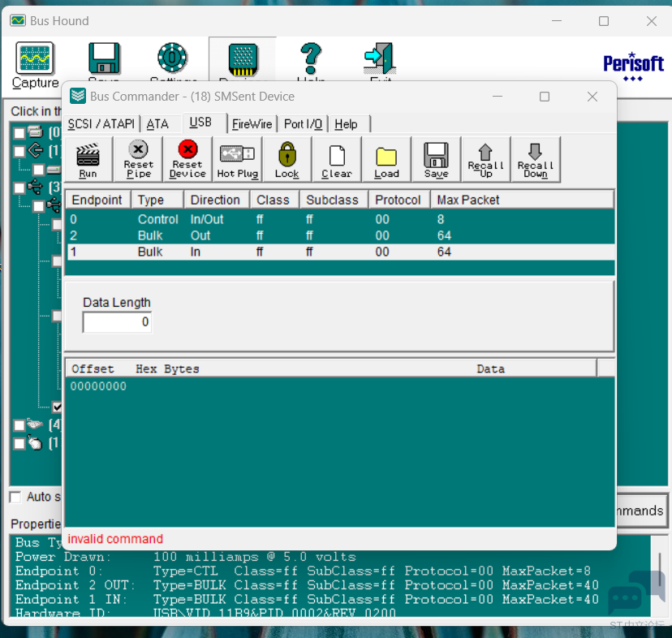Trigger the Hot Plug action
The image size is (672, 638).
(x=238, y=160)
